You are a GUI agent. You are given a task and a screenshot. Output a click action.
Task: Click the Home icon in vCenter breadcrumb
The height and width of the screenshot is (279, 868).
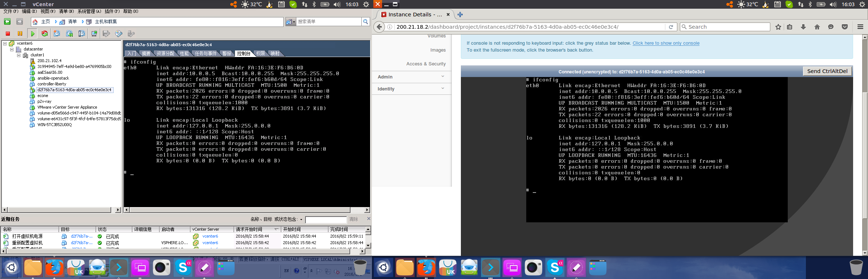pos(35,22)
